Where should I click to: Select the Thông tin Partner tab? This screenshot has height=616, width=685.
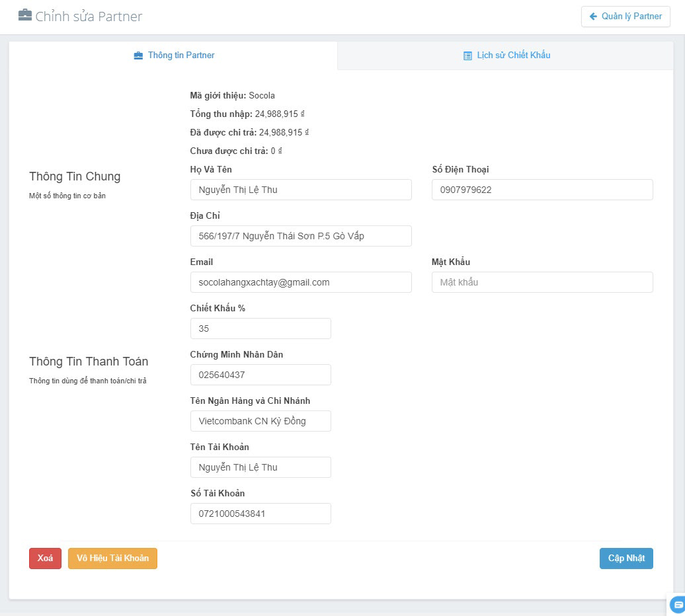pos(174,56)
